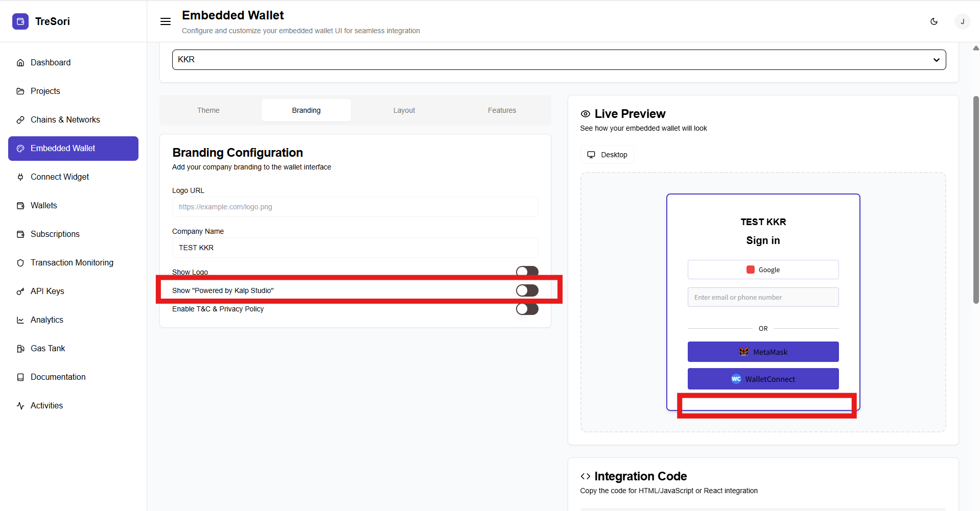This screenshot has height=511, width=980.
Task: Open the Layout tab
Action: click(x=404, y=110)
